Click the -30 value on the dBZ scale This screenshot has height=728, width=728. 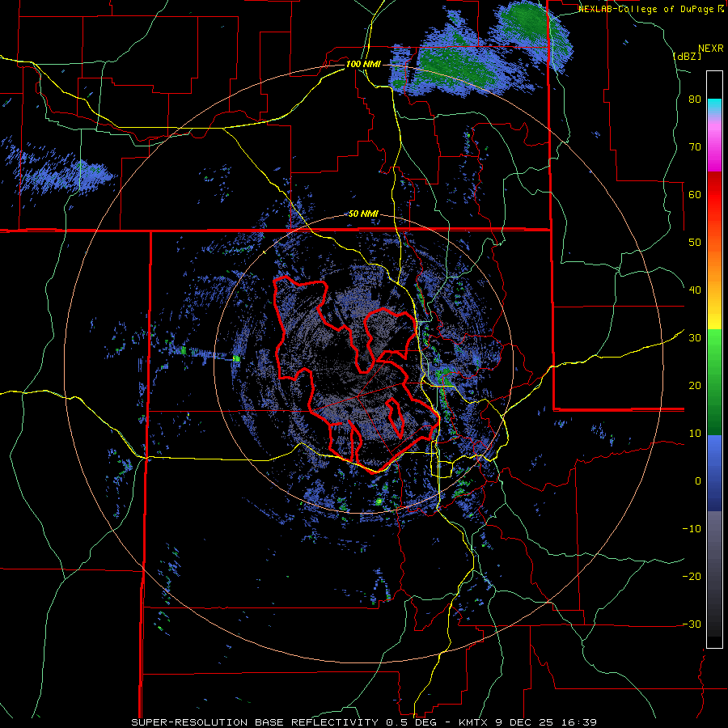pyautogui.click(x=692, y=624)
